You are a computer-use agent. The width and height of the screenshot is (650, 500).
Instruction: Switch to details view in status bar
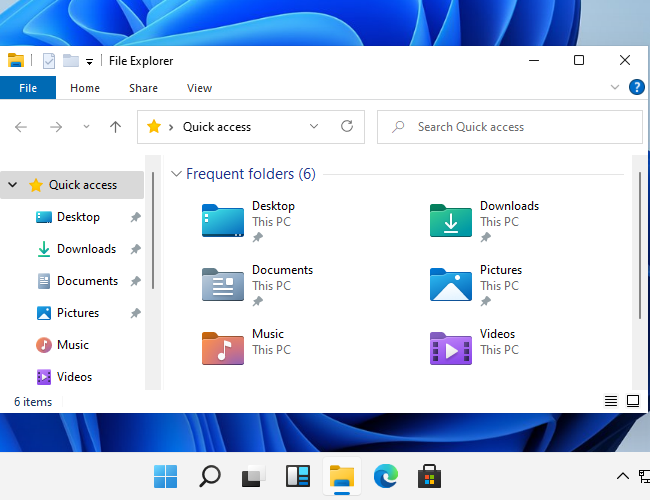[611, 401]
